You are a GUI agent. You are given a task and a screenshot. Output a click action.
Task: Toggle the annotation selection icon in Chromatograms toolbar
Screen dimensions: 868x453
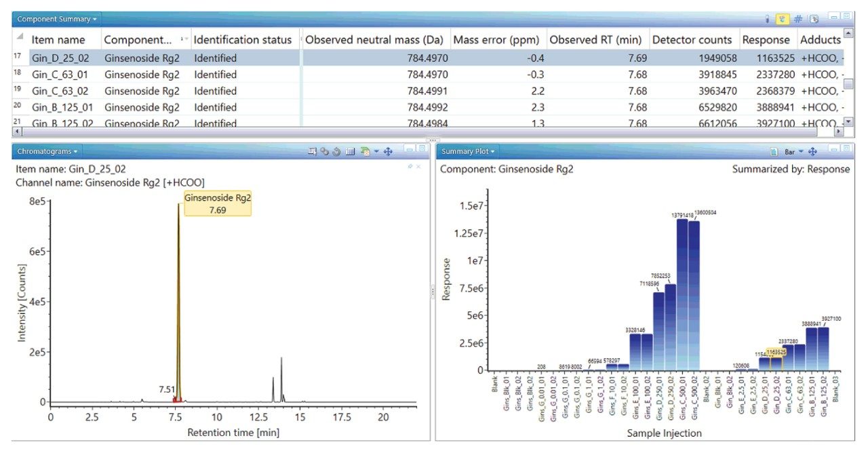pyautogui.click(x=312, y=152)
